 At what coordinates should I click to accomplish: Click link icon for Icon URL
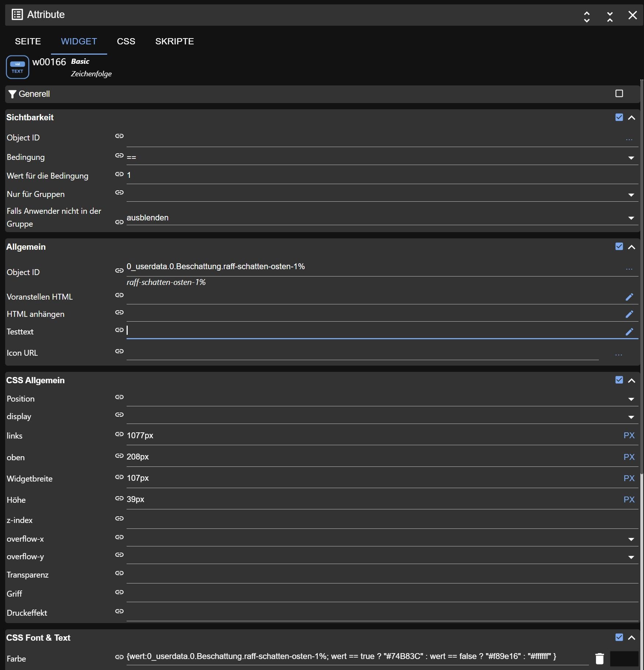point(119,351)
